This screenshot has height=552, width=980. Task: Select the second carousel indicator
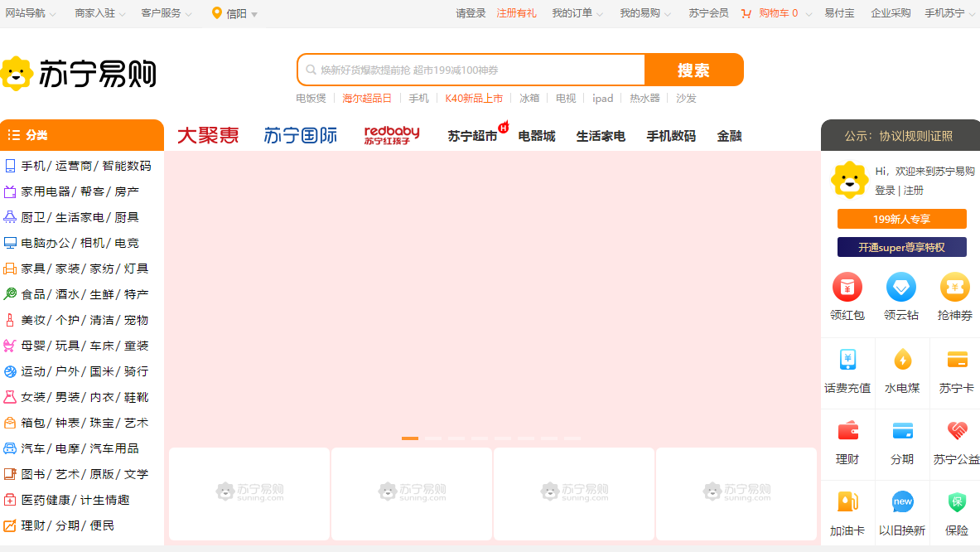click(433, 438)
